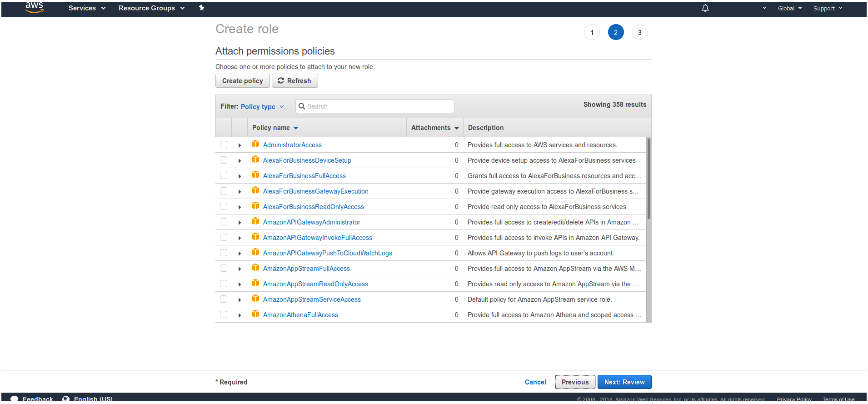
Task: Select the AmazonAPIGatewayAdministrator checkbox
Action: 224,222
